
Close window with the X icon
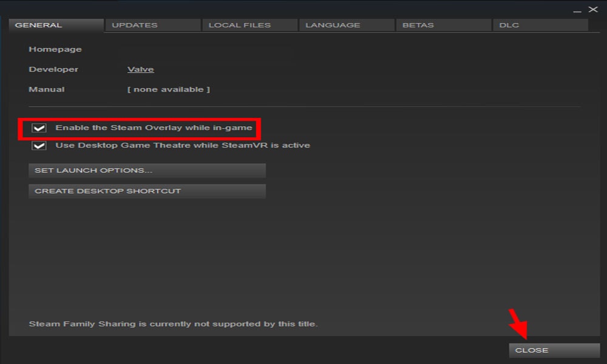click(x=592, y=9)
